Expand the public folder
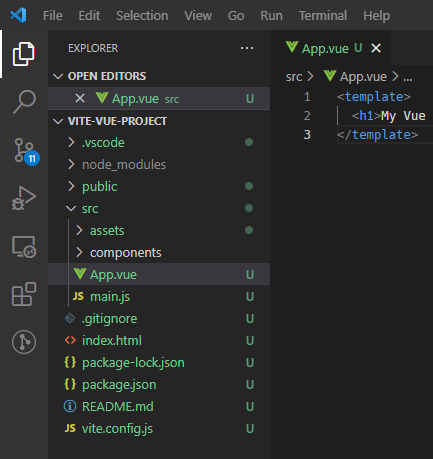433x459 pixels. [x=71, y=186]
